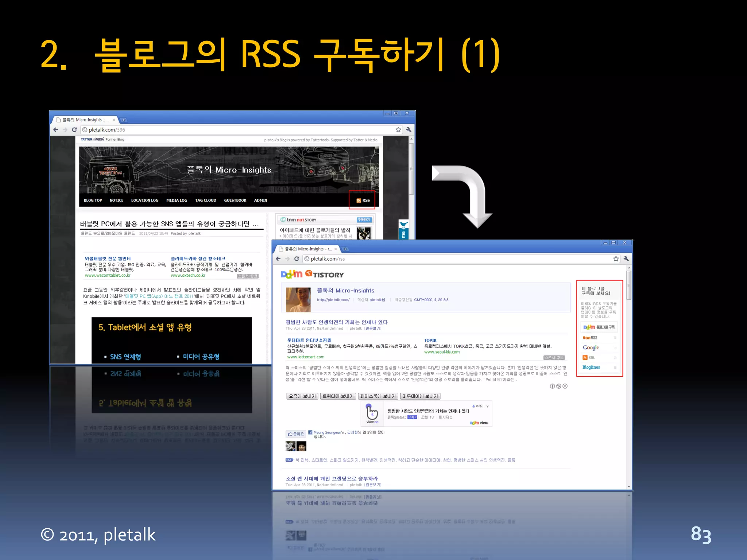This screenshot has width=747, height=560.
Task: Click the 태블릿 PC 앱(App) 이노 캠프 2011 link
Action: coord(159,296)
